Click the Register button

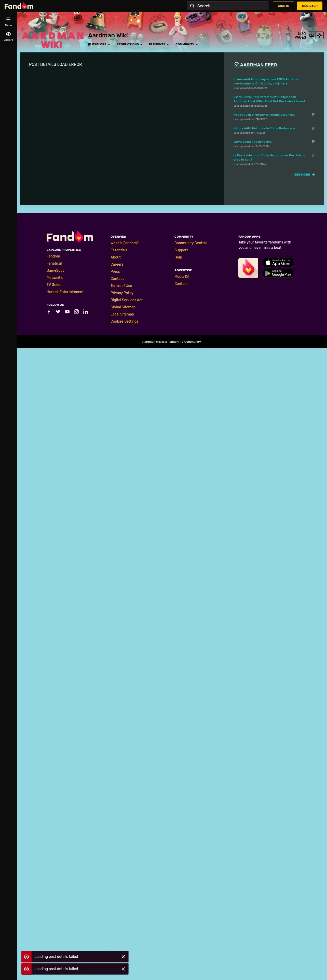pos(310,6)
